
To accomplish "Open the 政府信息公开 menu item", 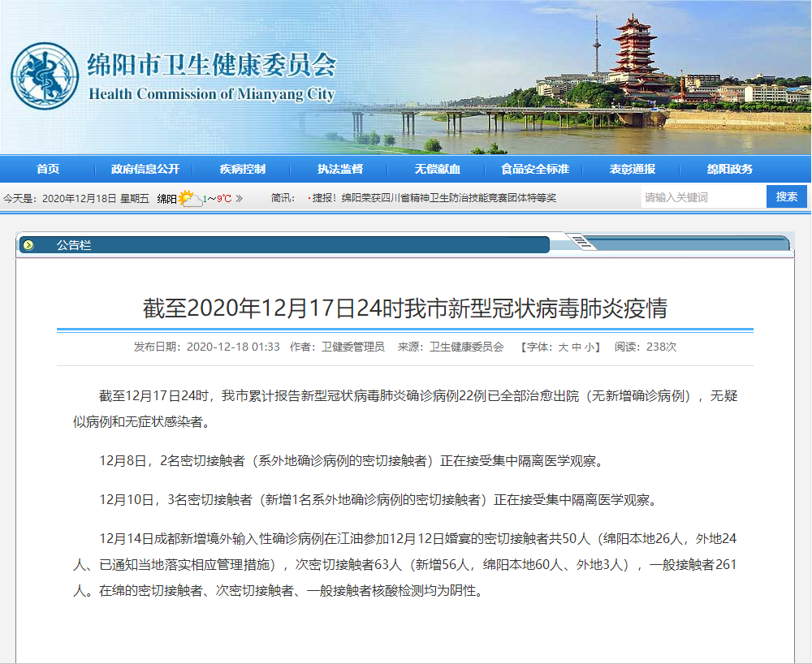I will [x=145, y=169].
